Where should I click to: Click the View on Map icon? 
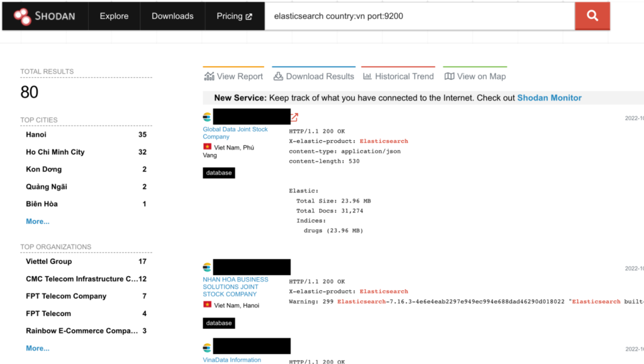tap(449, 76)
